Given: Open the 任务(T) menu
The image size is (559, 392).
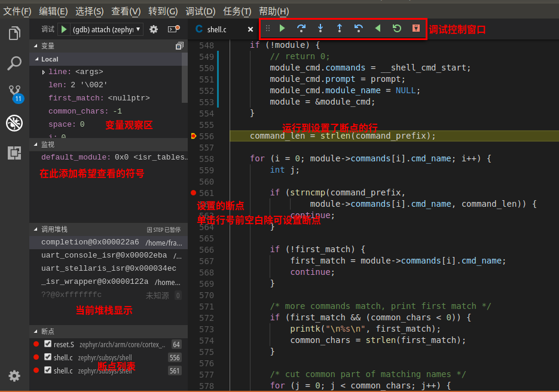Looking at the screenshot, I should [x=237, y=11].
